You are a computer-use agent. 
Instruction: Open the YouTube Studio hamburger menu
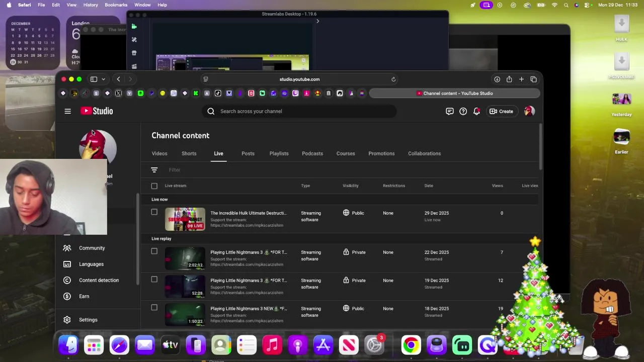click(x=67, y=111)
